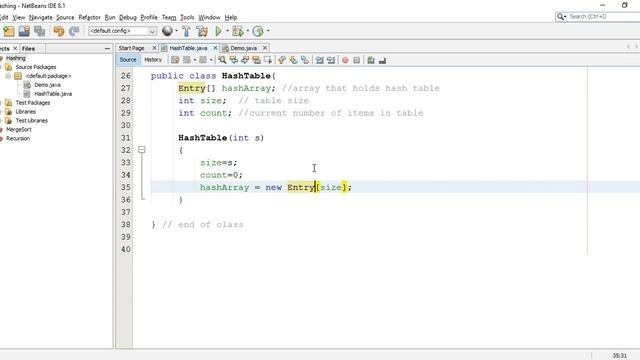
Task: Open the Debug menu
Action: tap(128, 18)
